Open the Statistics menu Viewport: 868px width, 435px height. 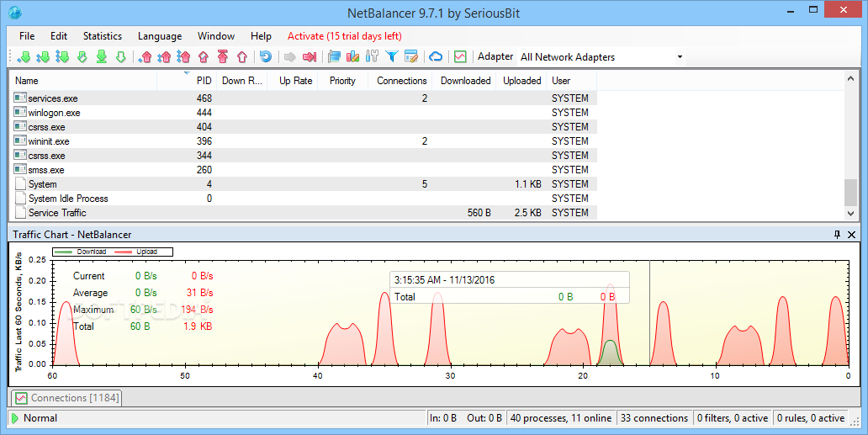(x=103, y=36)
